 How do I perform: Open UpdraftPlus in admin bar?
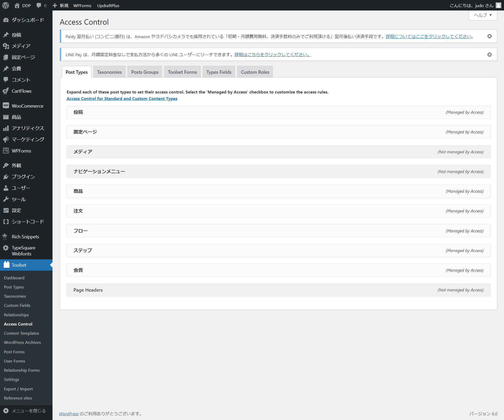tap(108, 6)
